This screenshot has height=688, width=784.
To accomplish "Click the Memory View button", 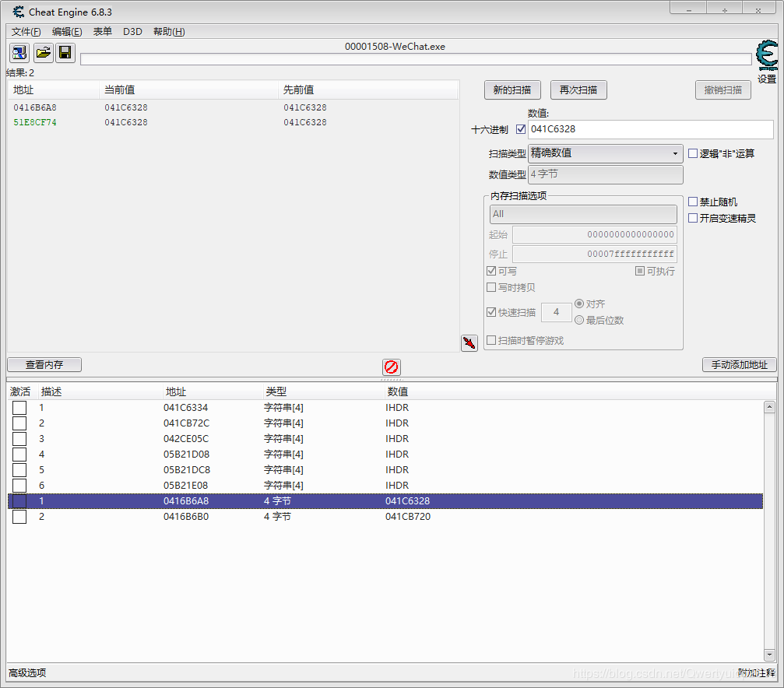I will pos(44,365).
